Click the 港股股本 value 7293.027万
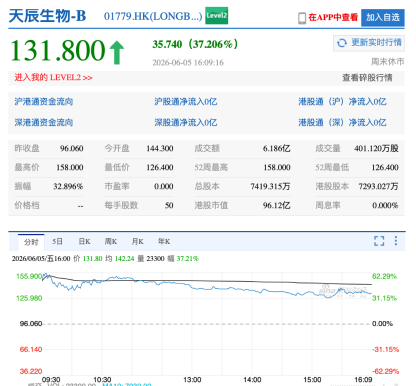416x386 pixels. (x=378, y=186)
